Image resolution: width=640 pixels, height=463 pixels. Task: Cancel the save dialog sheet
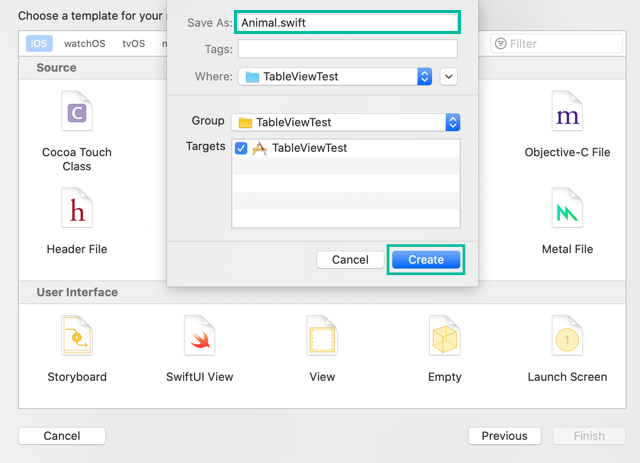(350, 260)
